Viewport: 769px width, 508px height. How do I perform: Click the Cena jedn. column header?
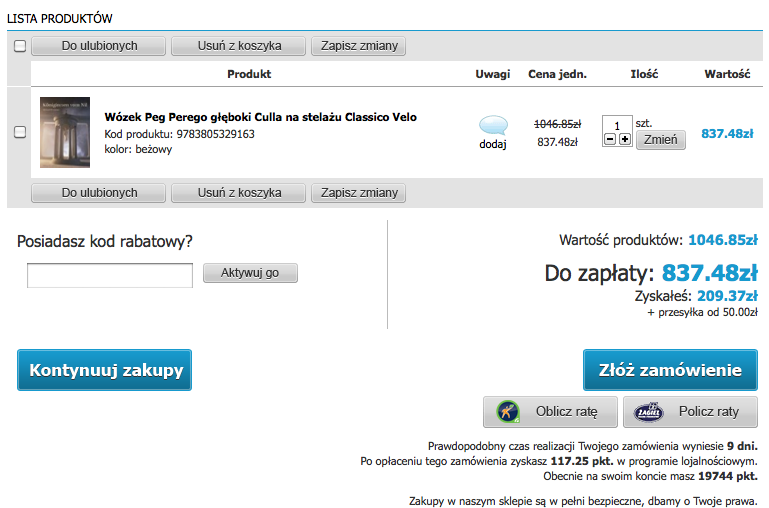pyautogui.click(x=557, y=74)
